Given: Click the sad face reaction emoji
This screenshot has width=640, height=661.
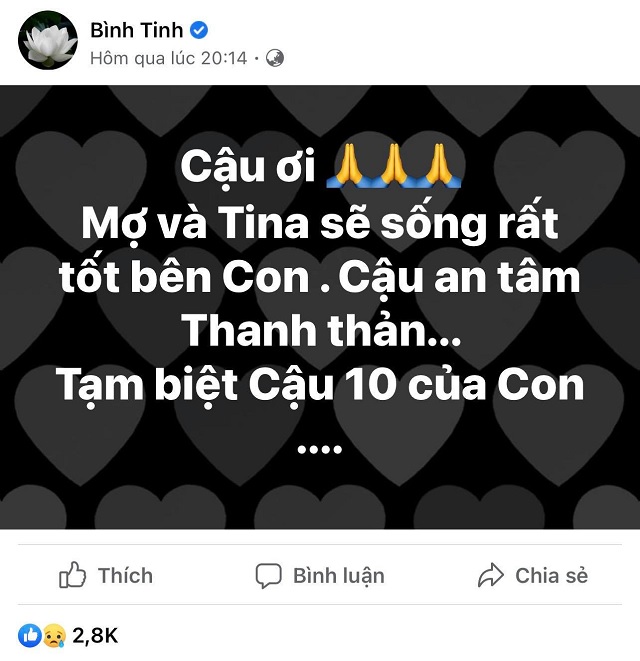Looking at the screenshot, I should [52, 634].
